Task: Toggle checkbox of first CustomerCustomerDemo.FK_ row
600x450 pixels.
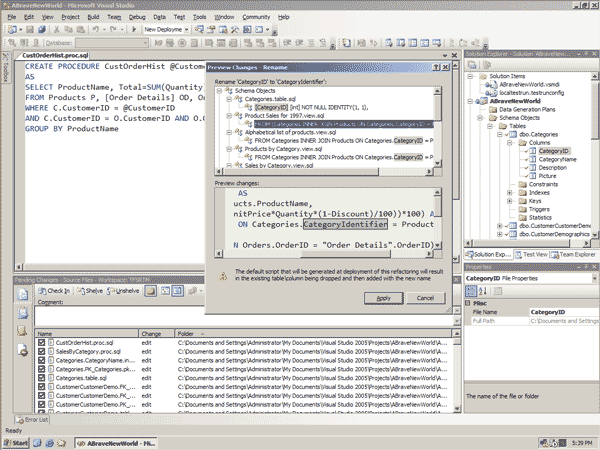Action: (41, 386)
